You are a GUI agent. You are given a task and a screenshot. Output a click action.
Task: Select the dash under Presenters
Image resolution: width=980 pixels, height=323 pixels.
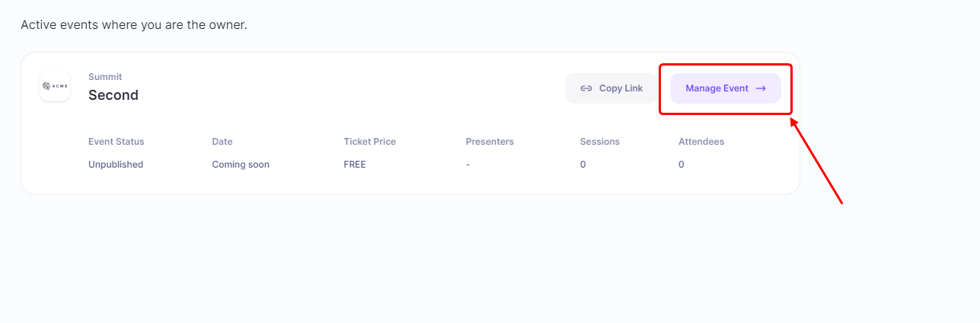(468, 165)
